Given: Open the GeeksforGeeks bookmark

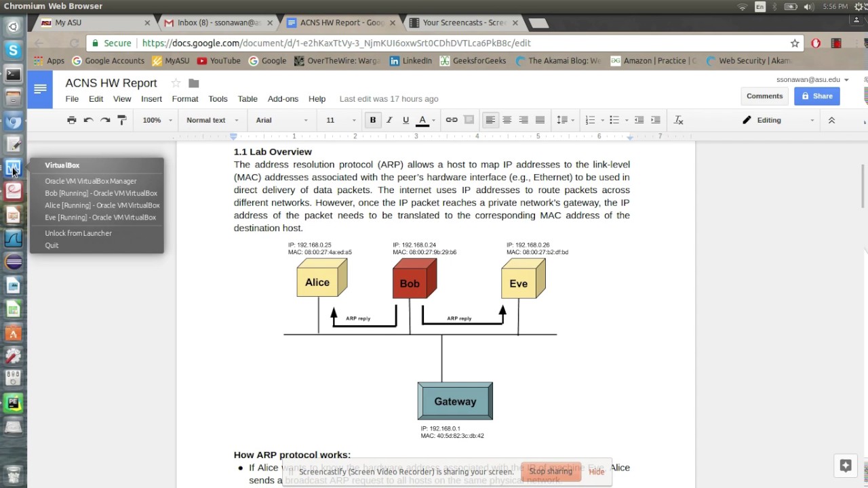Looking at the screenshot, I should click(473, 61).
